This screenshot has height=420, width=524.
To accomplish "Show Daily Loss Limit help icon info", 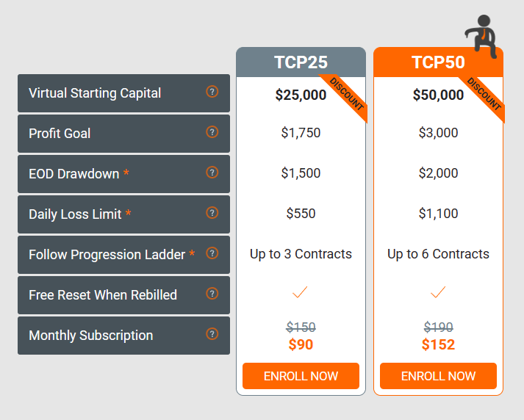I will click(212, 213).
